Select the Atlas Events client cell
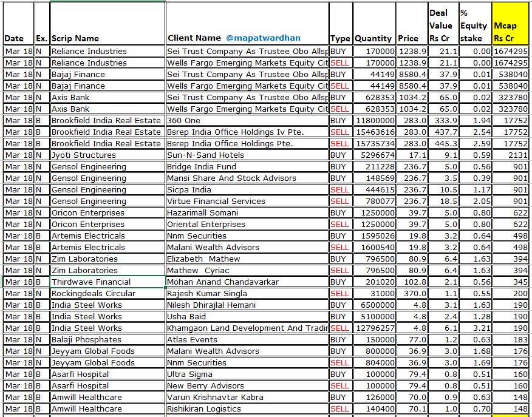The height and width of the screenshot is (417, 532). [247, 340]
